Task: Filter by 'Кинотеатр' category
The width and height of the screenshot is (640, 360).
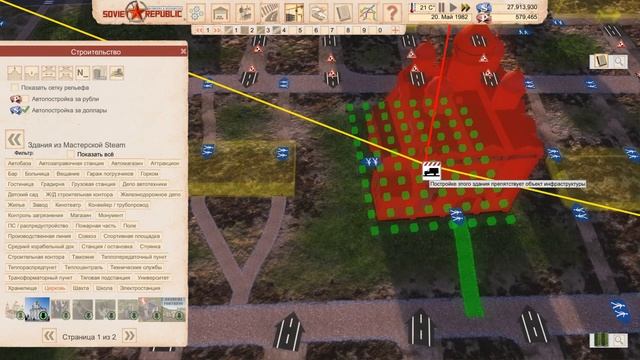Action: [x=68, y=205]
